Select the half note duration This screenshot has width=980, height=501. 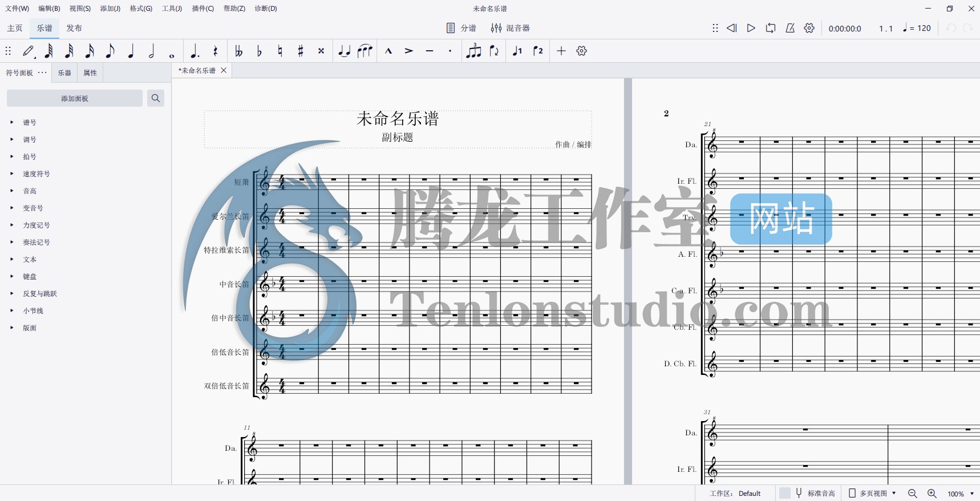[152, 51]
